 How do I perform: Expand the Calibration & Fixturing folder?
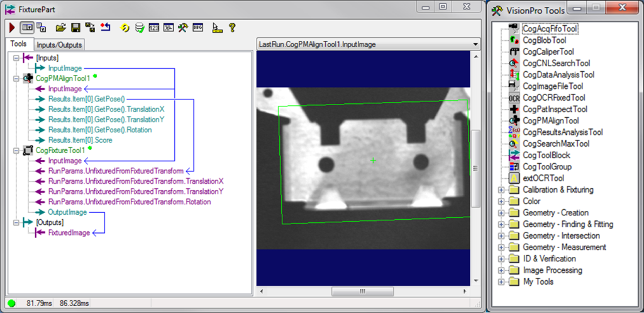(x=501, y=190)
